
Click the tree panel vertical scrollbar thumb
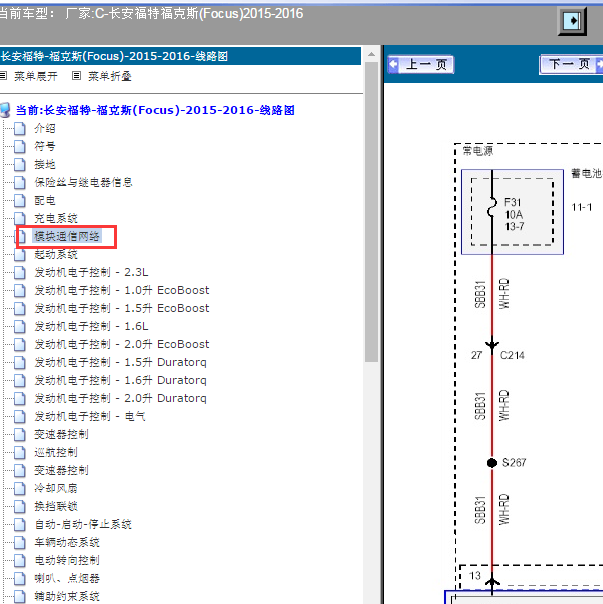pyautogui.click(x=371, y=212)
